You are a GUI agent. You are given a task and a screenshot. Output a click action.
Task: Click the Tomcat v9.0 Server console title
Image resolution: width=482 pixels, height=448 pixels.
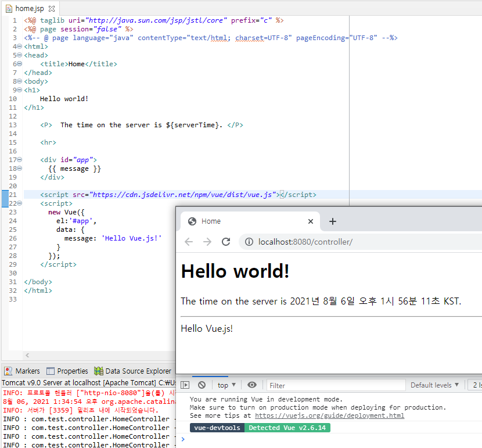point(88,383)
